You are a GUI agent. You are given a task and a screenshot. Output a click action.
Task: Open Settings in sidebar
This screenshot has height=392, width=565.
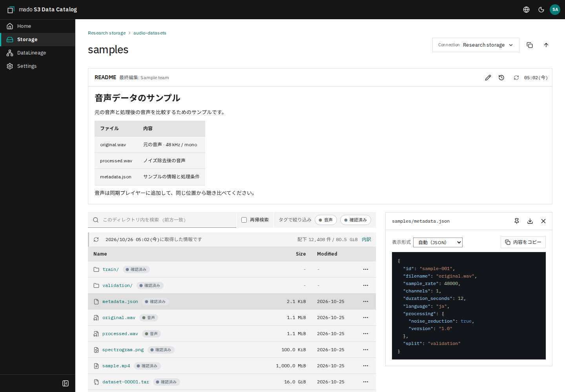[38, 66]
